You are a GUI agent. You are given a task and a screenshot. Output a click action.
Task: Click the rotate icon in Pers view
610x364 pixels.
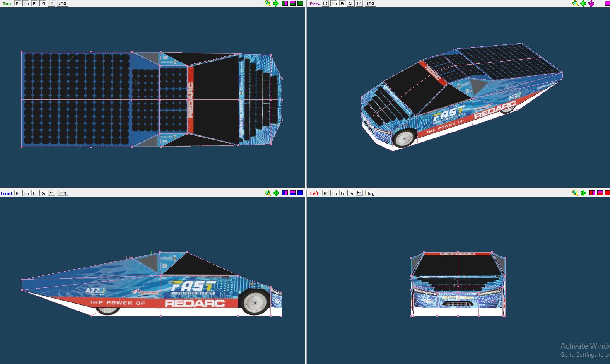(x=591, y=3)
